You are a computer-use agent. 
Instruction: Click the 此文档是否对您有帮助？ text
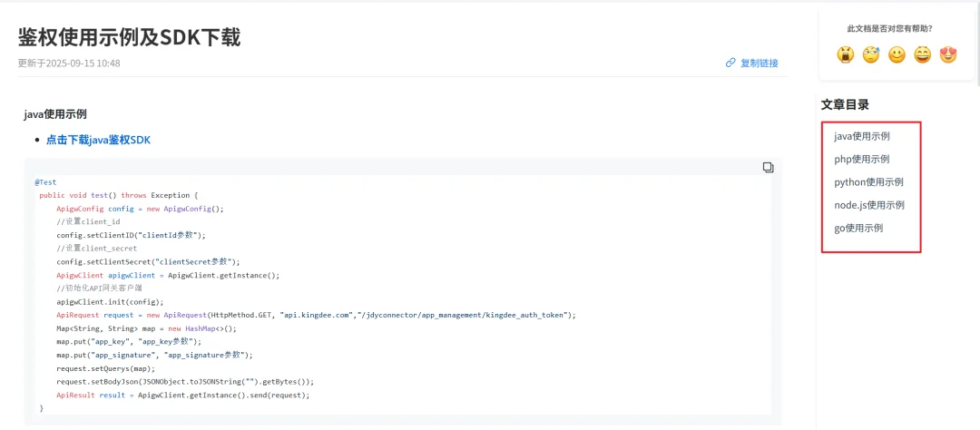tap(890, 28)
